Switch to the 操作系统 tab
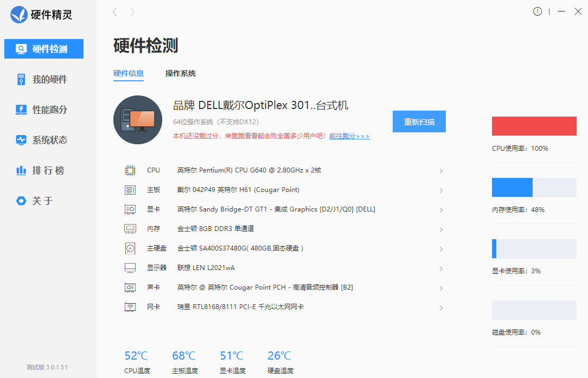The height and width of the screenshot is (378, 588). click(x=181, y=74)
